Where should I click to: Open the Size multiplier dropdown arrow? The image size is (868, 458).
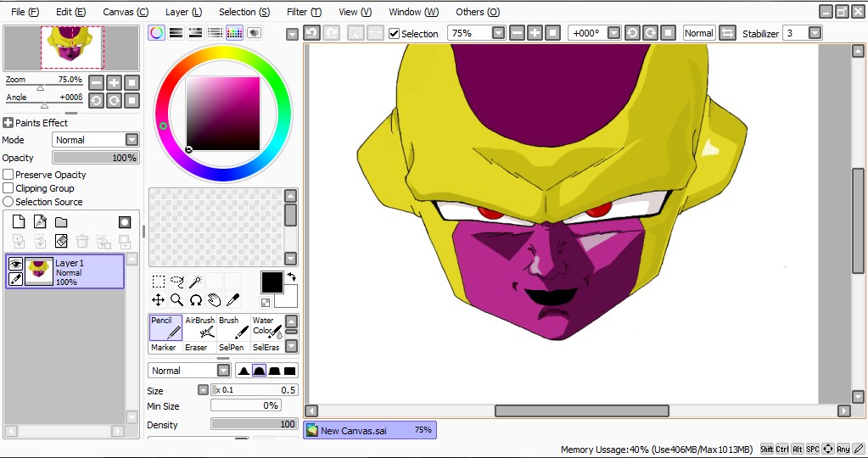[203, 390]
